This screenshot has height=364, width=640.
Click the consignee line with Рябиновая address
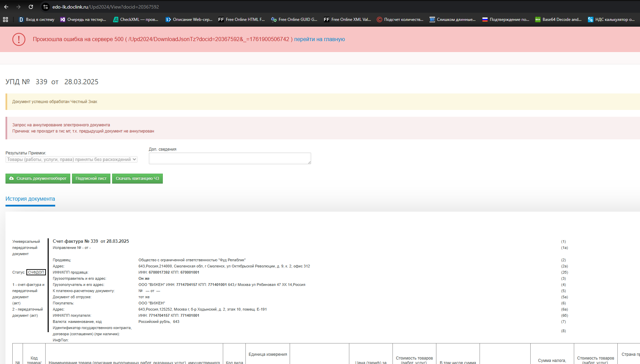coord(222,285)
